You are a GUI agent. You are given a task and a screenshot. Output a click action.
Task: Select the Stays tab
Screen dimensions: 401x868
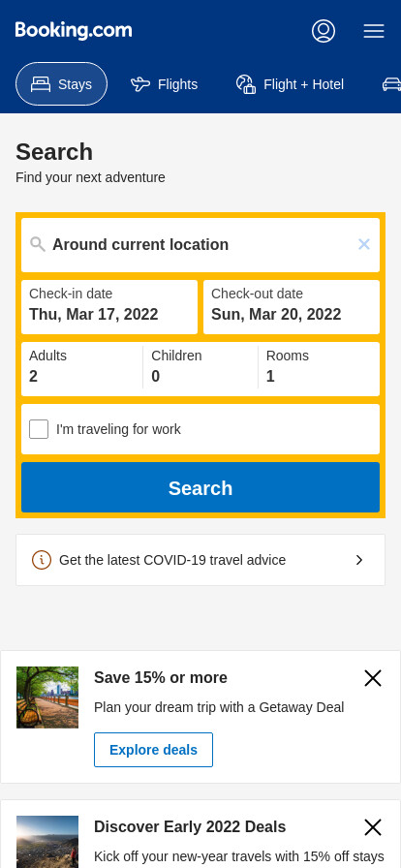[61, 84]
